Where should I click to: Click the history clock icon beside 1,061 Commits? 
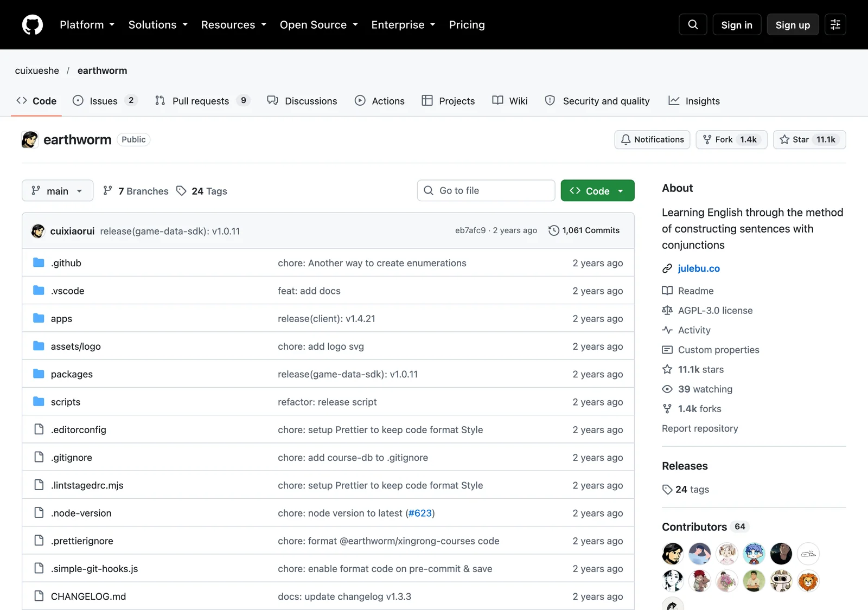(553, 230)
